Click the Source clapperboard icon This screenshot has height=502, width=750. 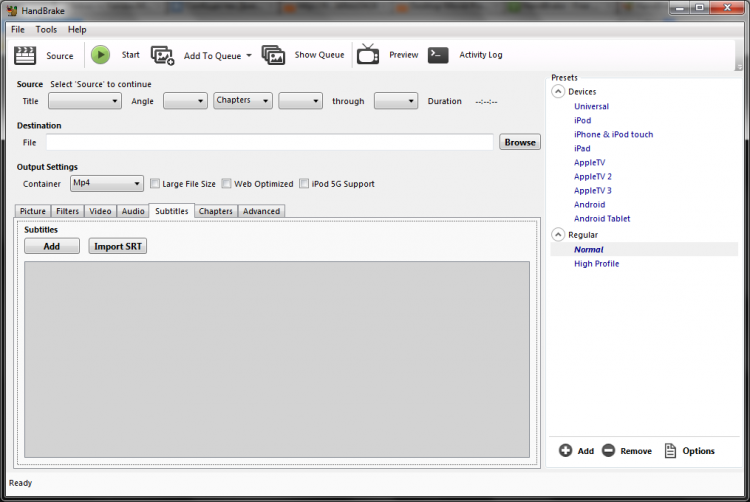coord(25,55)
